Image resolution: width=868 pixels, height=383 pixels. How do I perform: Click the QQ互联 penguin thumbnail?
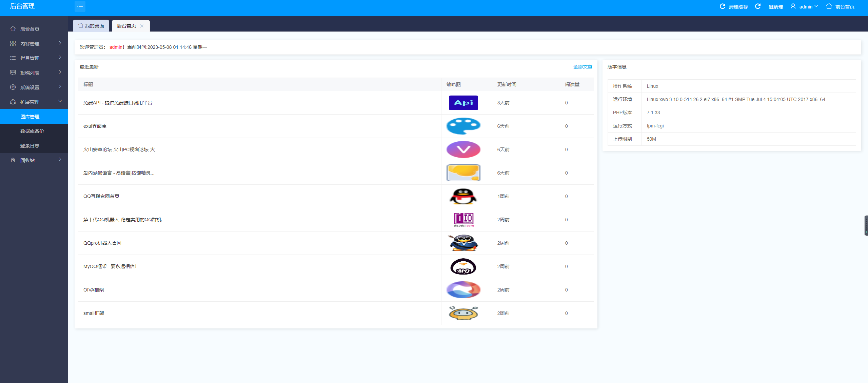463,196
